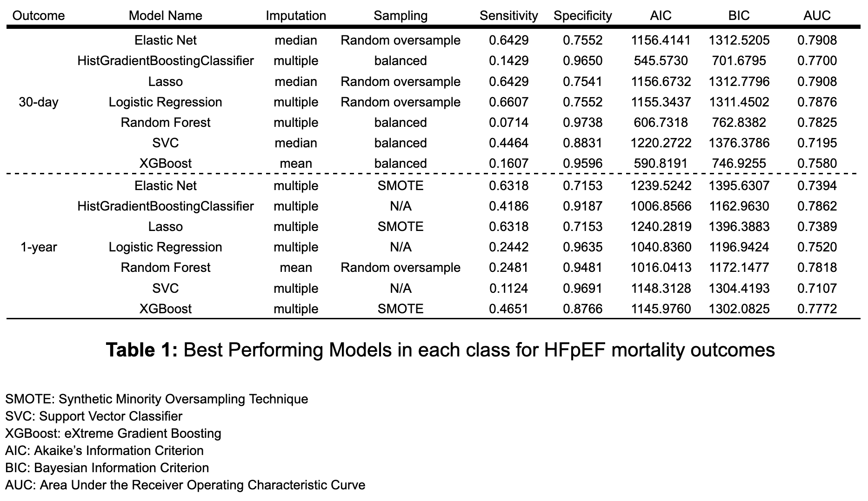Select the AUC column header
Image resolution: width=868 pixels, height=501 pixels.
tap(816, 16)
